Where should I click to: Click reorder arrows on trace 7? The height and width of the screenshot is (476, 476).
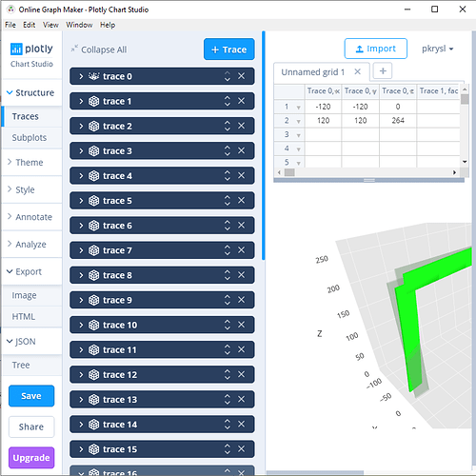(x=228, y=250)
